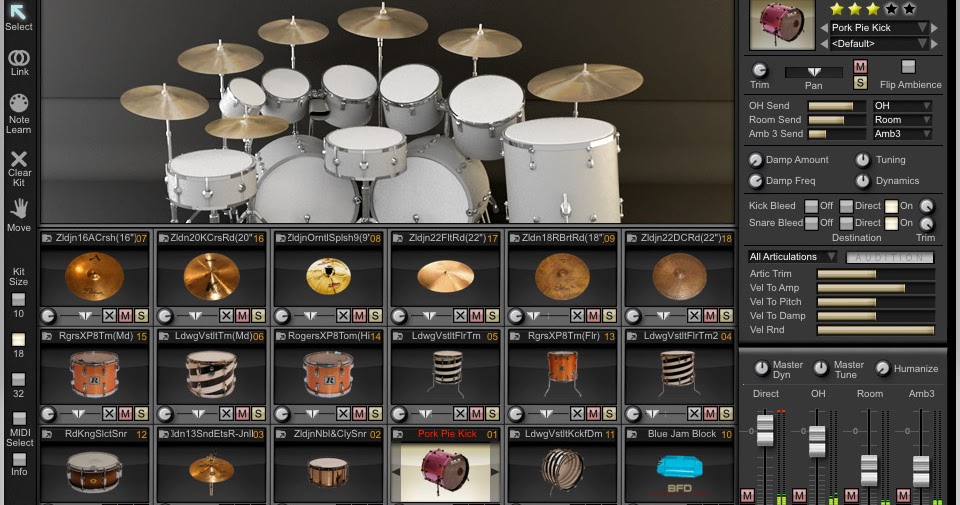
Task: Click the Master Dyn knob
Action: [x=761, y=368]
